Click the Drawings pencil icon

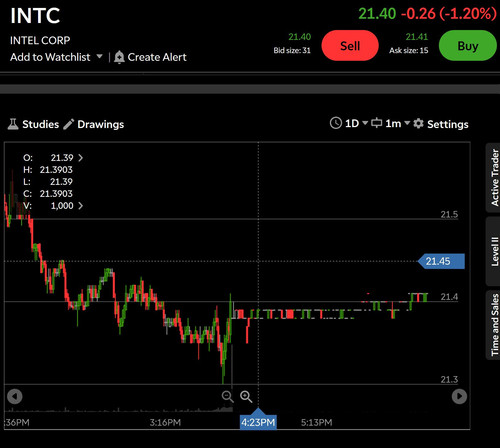(x=69, y=124)
